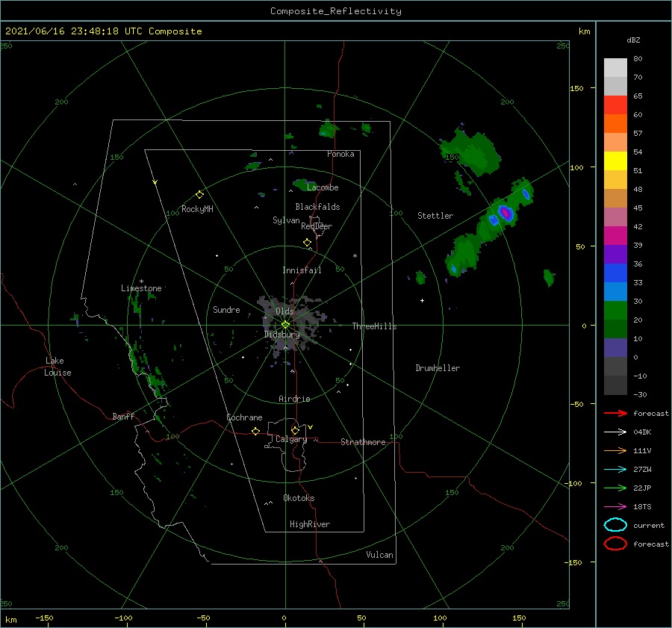Click the Lake Louise label
The height and width of the screenshot is (628, 672).
[57, 367]
